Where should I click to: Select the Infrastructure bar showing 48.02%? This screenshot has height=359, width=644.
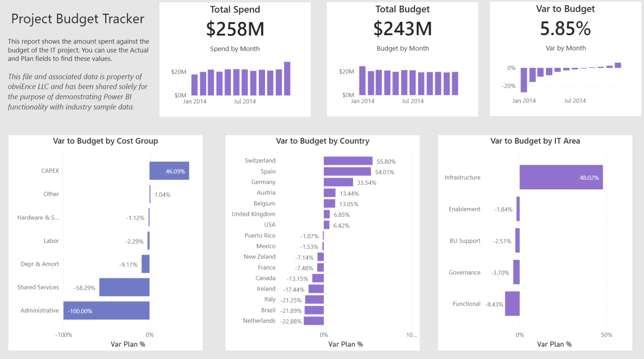tap(561, 177)
